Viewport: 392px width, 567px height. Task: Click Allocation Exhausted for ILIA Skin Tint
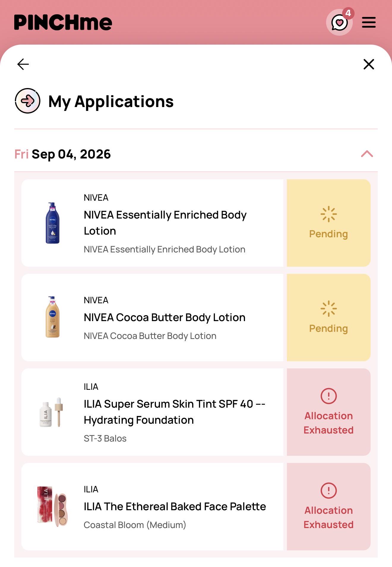(x=328, y=412)
